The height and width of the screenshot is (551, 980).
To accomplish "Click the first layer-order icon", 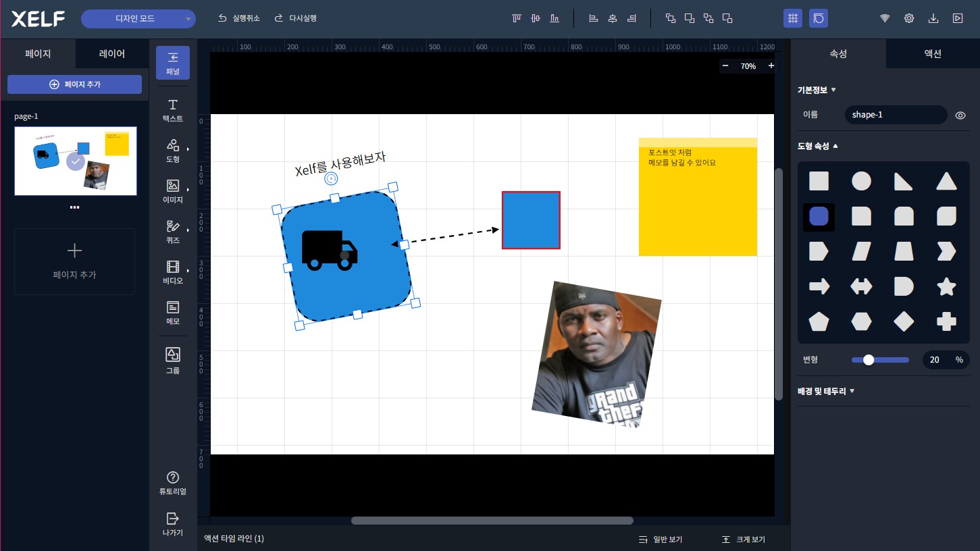I will tap(671, 18).
